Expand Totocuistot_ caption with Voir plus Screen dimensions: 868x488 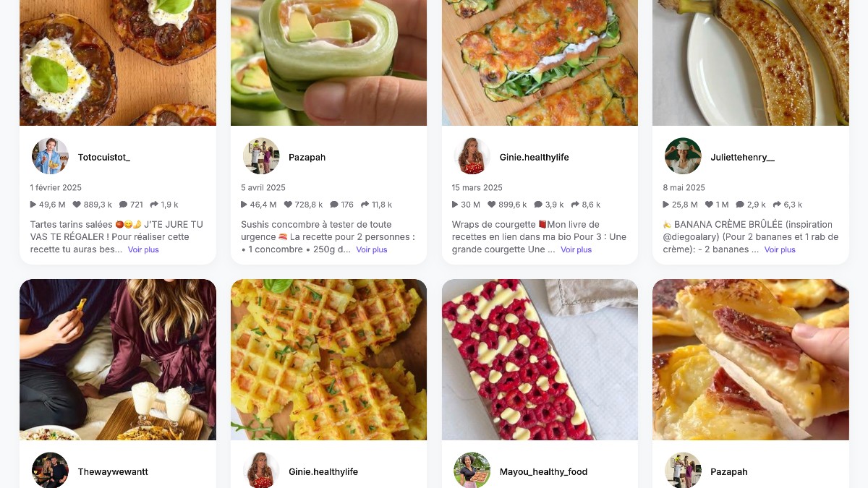pyautogui.click(x=143, y=249)
